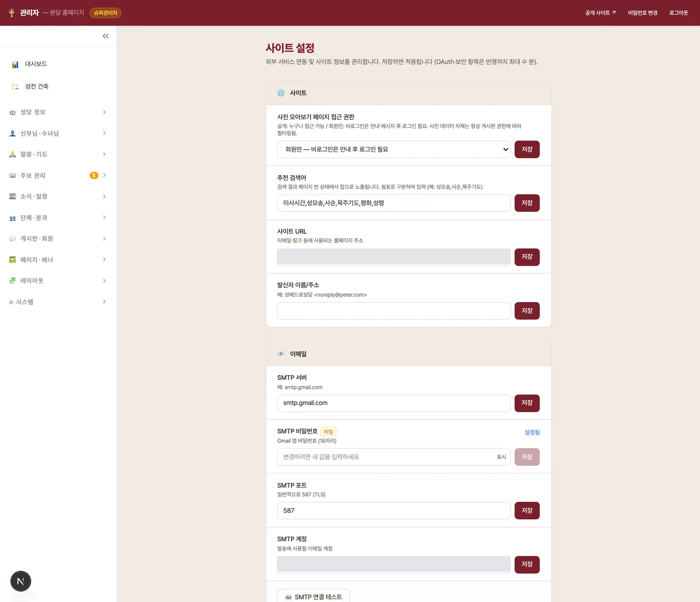Click the gear icon beside 시스템
Screen dimensions: 700x602
(11, 302)
